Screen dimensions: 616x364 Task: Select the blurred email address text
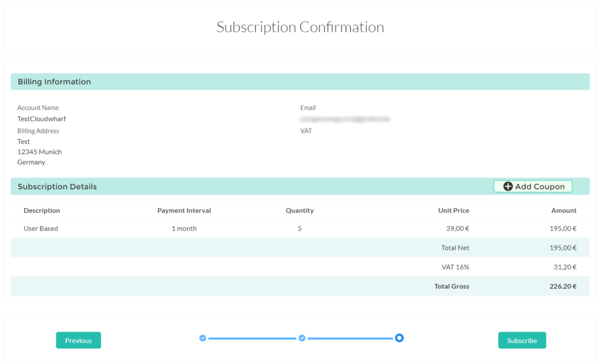point(345,119)
